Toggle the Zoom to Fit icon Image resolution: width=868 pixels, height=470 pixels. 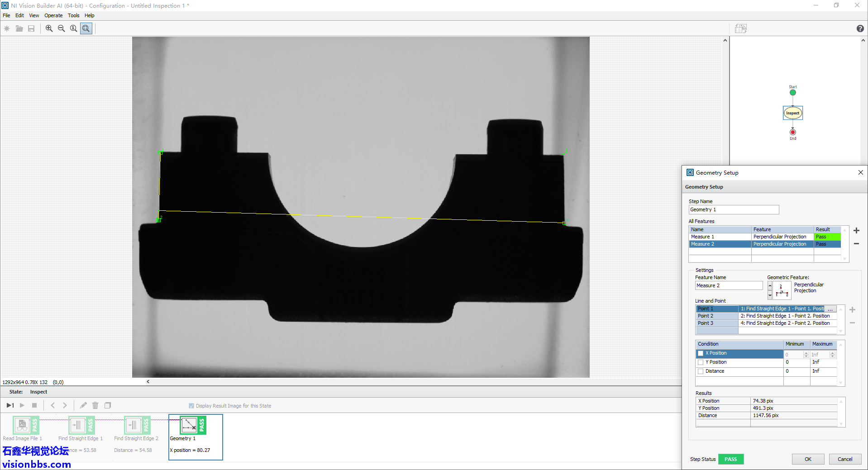click(x=86, y=28)
